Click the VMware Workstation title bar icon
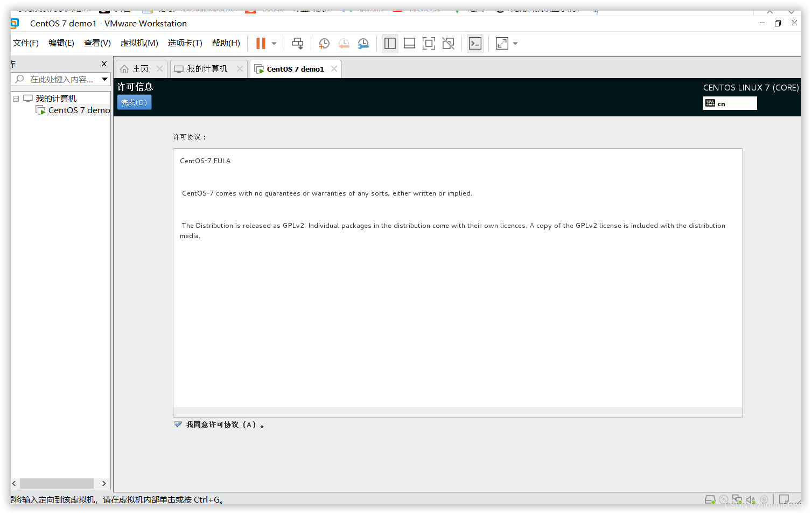Screen dimensions: 812x515 click(15, 23)
